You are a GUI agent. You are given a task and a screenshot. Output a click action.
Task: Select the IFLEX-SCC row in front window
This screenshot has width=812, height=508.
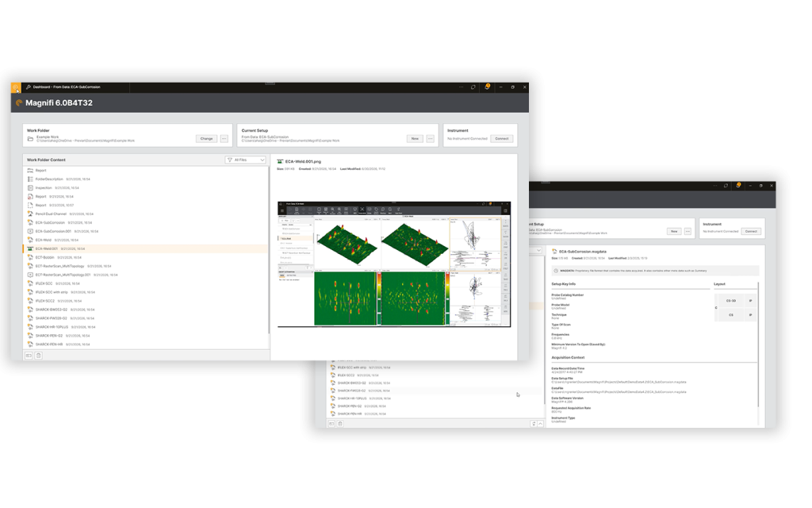tap(146, 283)
